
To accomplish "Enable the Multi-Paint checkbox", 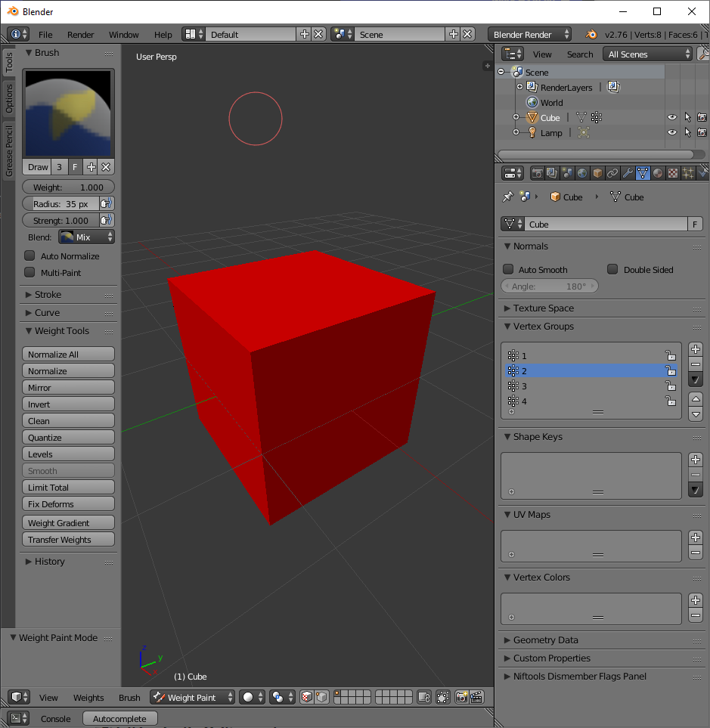I will coord(29,273).
